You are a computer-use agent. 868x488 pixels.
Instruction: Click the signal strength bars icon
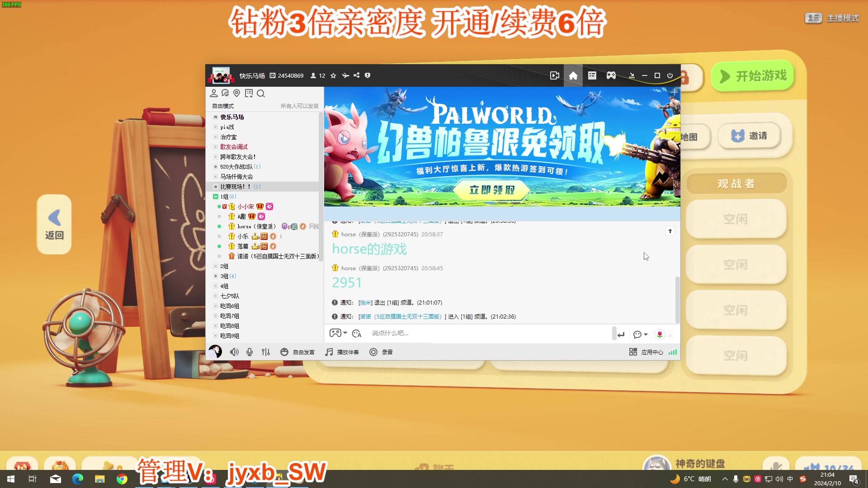click(673, 352)
